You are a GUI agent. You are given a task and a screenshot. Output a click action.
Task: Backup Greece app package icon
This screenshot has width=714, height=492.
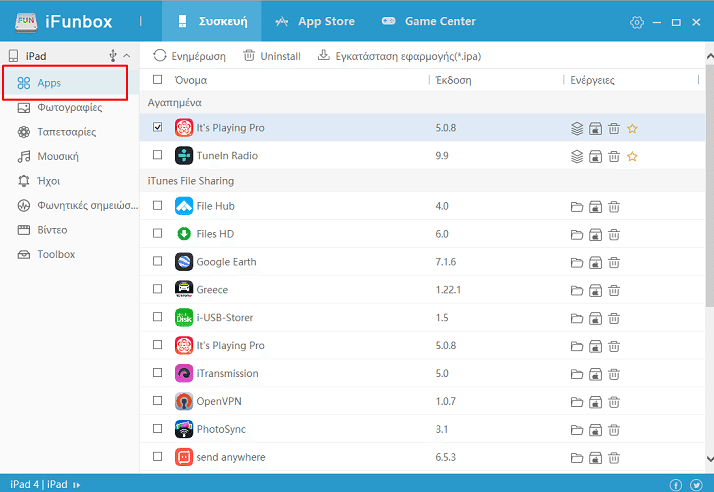tap(595, 291)
